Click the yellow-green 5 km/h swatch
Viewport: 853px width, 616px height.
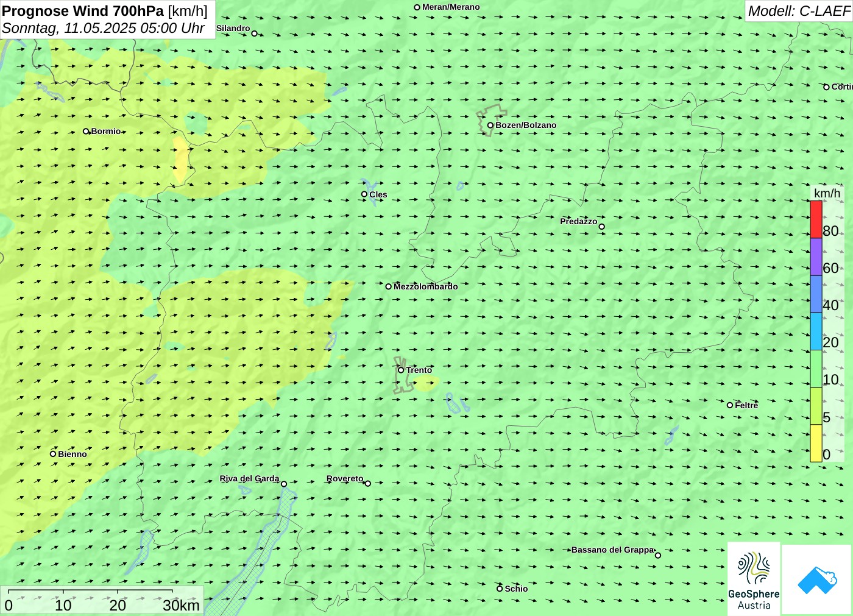pyautogui.click(x=816, y=406)
